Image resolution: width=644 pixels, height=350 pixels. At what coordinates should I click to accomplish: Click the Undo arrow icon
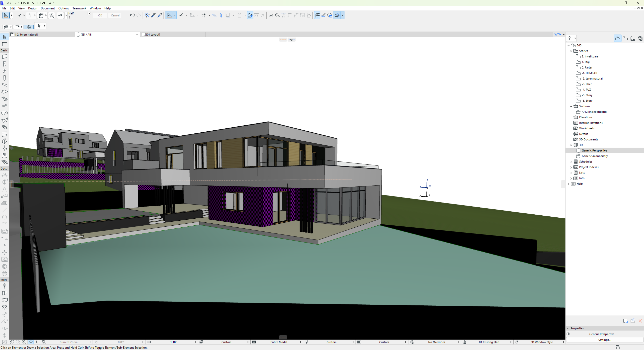point(132,15)
